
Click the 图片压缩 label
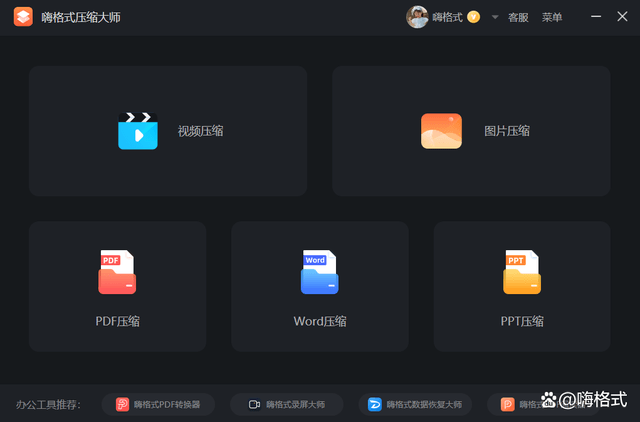point(507,131)
